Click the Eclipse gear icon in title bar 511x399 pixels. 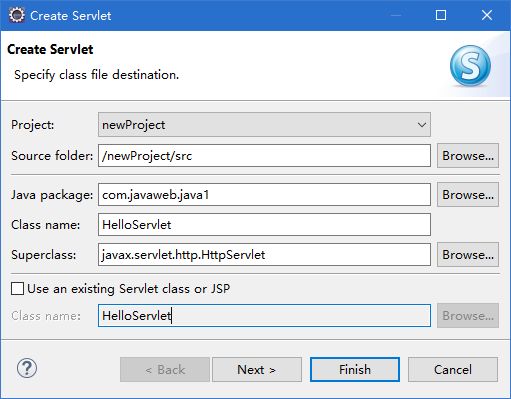click(16, 15)
